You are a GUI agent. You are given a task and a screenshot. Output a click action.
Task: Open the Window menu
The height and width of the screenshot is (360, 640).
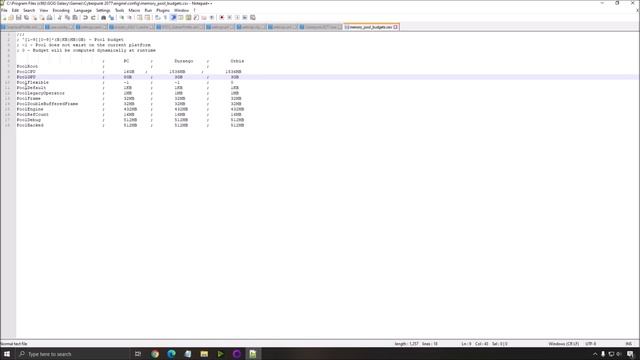pyautogui.click(x=181, y=10)
